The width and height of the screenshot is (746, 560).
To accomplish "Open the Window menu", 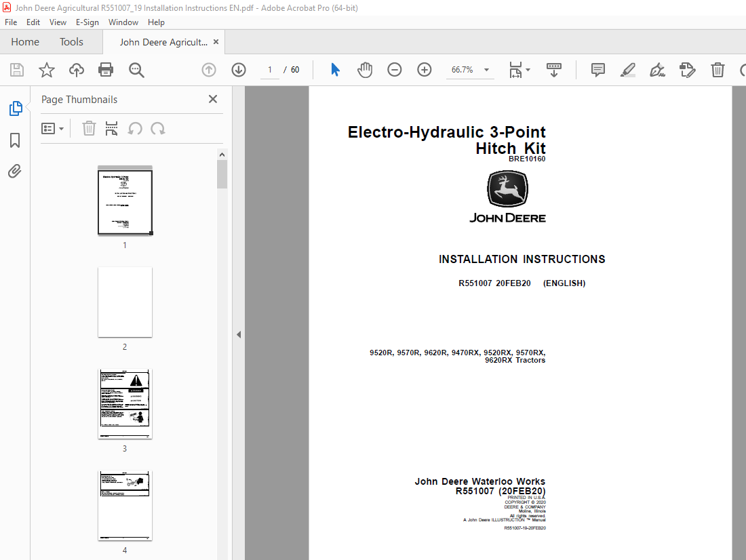I will (123, 22).
